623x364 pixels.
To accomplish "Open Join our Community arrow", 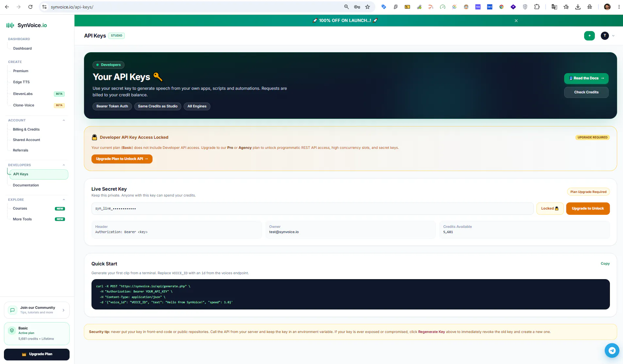I will coord(63,310).
